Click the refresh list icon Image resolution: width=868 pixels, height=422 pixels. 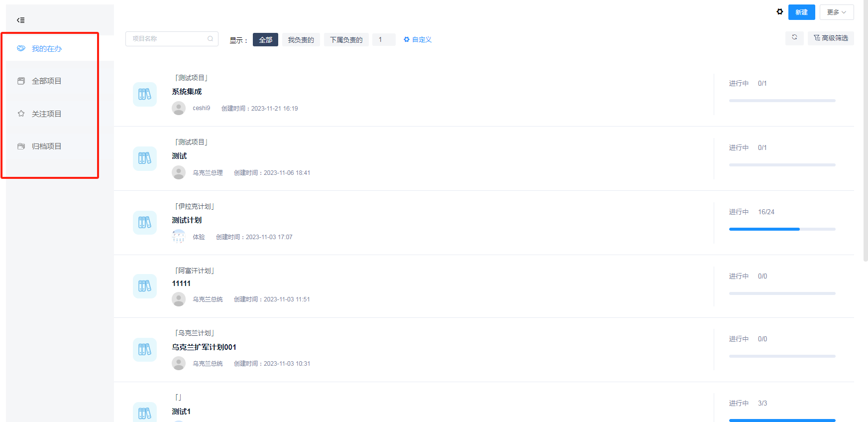[794, 38]
